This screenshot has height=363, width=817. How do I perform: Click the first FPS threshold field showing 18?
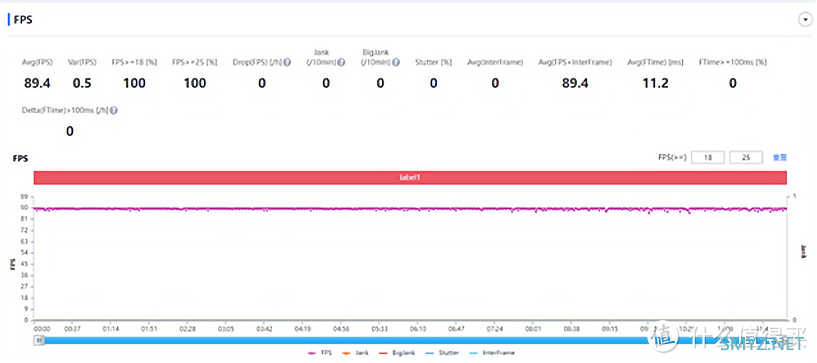click(708, 157)
